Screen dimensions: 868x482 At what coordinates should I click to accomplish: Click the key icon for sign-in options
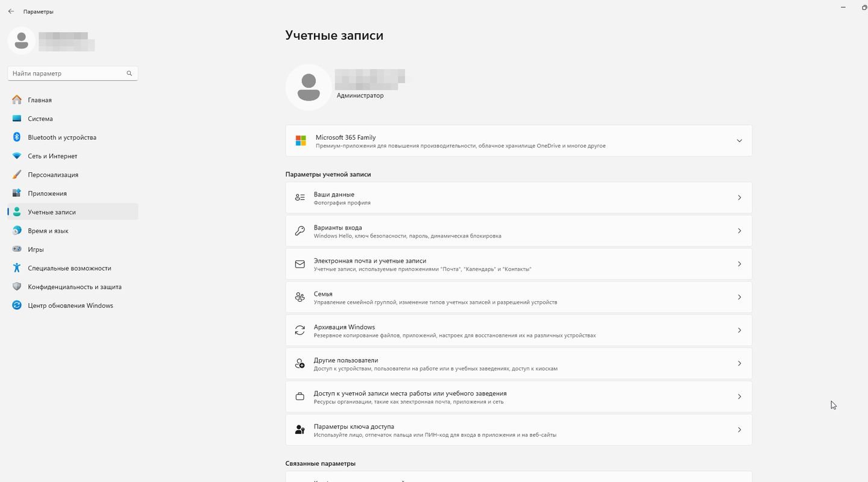click(x=300, y=231)
